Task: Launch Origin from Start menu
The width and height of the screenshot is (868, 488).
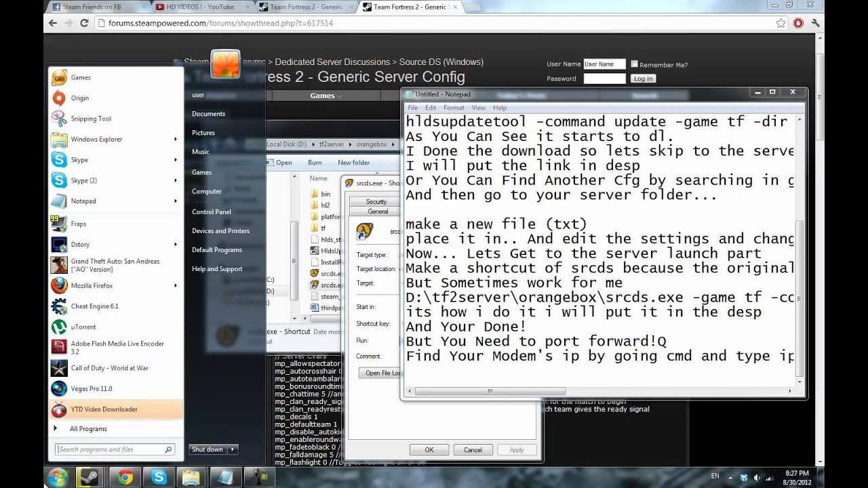Action: point(116,98)
